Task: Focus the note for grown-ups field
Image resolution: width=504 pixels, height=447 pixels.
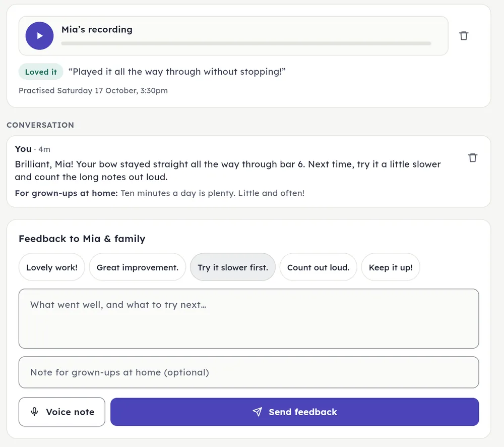Action: pyautogui.click(x=249, y=372)
